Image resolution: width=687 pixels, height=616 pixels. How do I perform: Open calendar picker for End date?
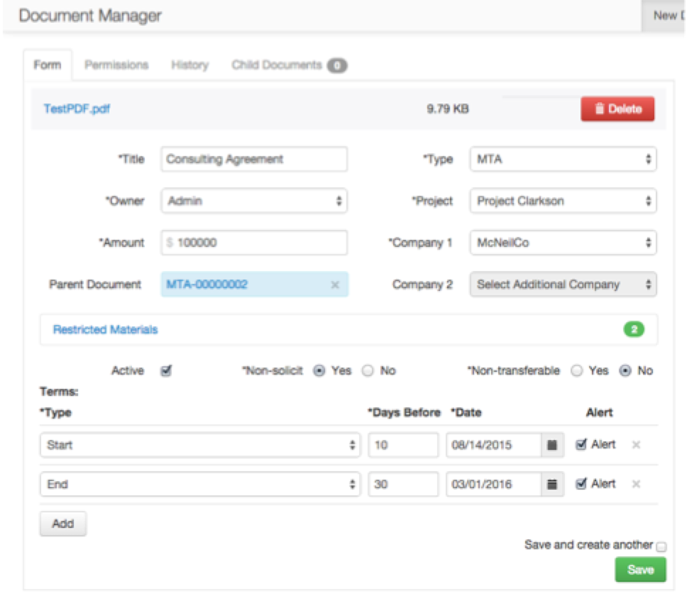(552, 484)
